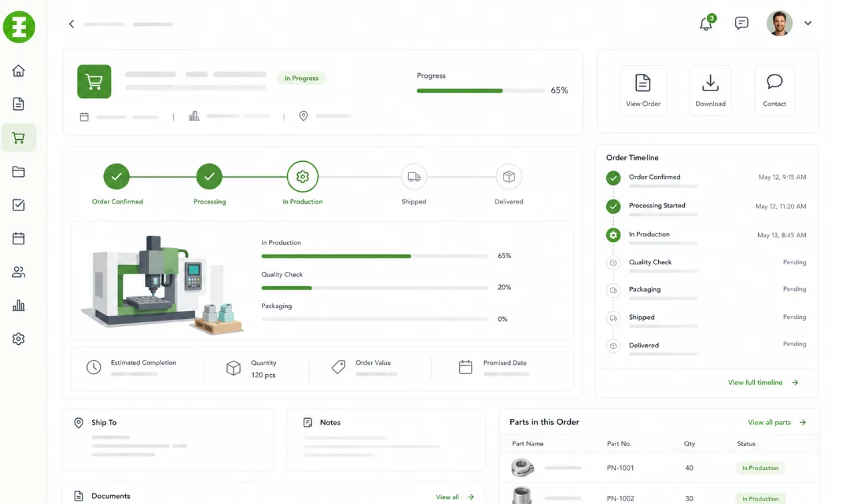Screen dimensions: 850x504
Task: Expand the profile dropdown chevron
Action: tap(808, 23)
